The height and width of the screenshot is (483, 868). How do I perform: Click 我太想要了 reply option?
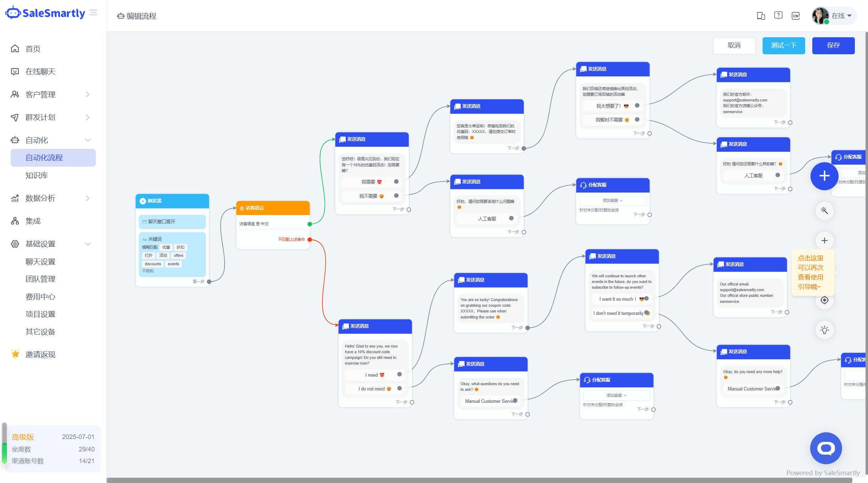pos(612,106)
